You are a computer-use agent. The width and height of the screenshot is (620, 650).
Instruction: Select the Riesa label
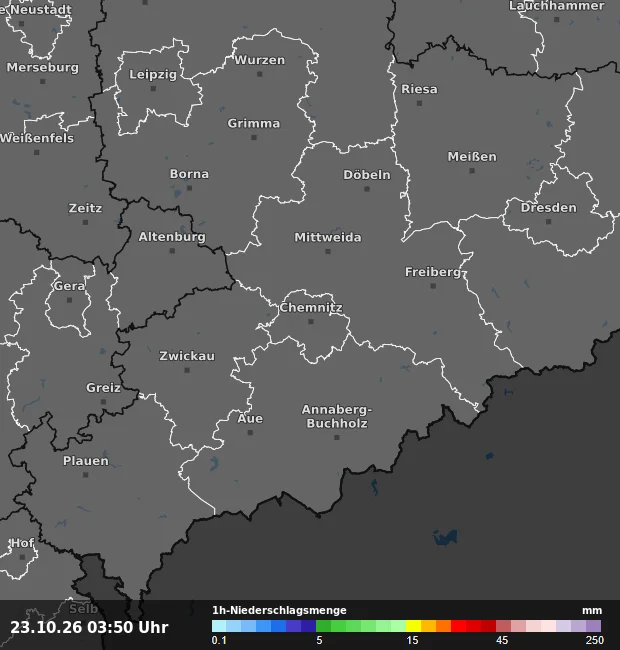419,89
